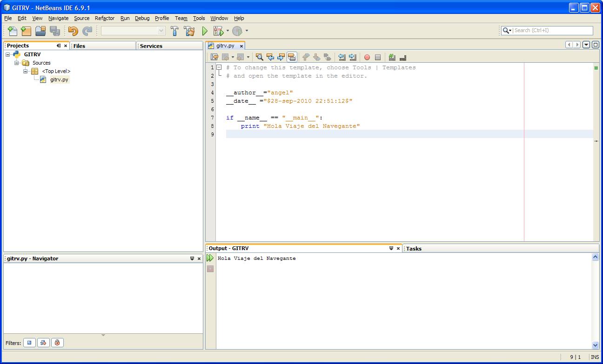Image resolution: width=603 pixels, height=364 pixels.
Task: Click the Save All toolbar icon
Action: (x=55, y=31)
